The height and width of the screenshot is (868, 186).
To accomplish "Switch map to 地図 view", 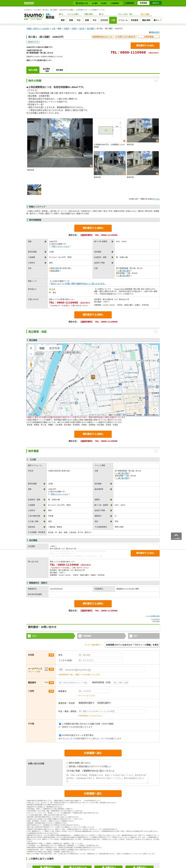I will (42, 348).
